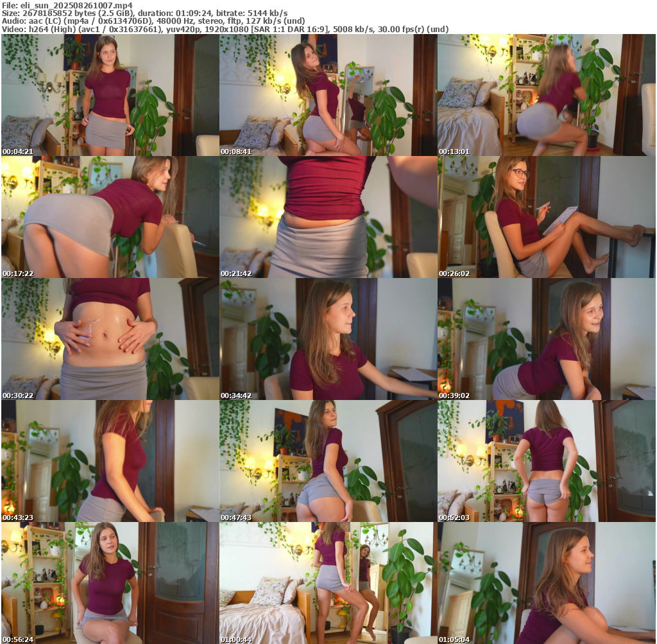657x644 pixels.
Task: Select the thumbnail stamped 00:39:02
Action: pyautogui.click(x=547, y=339)
